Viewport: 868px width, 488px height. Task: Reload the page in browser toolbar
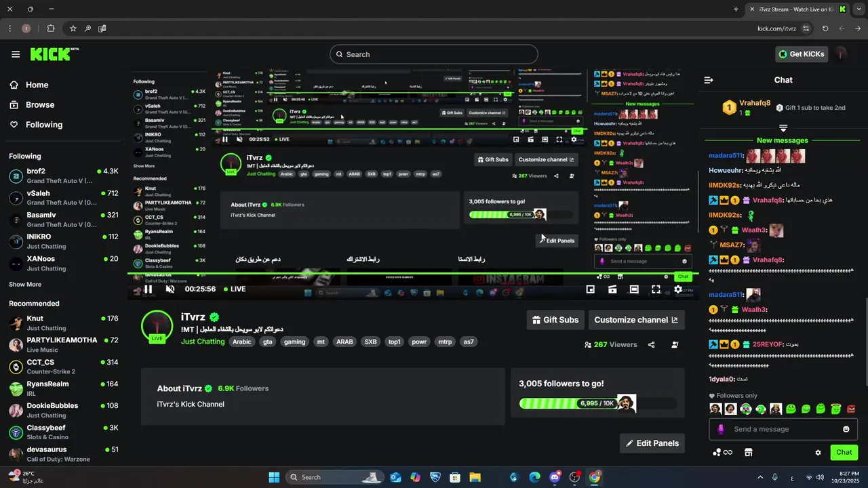[x=825, y=28]
